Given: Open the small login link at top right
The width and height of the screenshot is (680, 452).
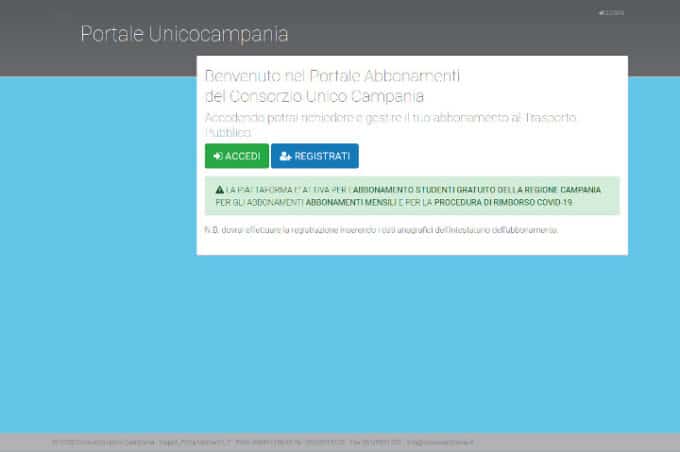Looking at the screenshot, I should [609, 13].
